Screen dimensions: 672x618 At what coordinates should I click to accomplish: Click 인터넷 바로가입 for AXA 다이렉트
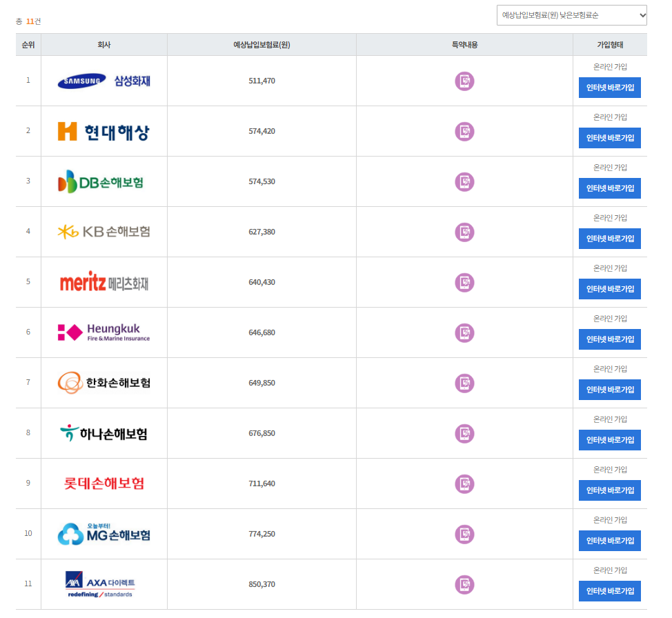pos(609,591)
